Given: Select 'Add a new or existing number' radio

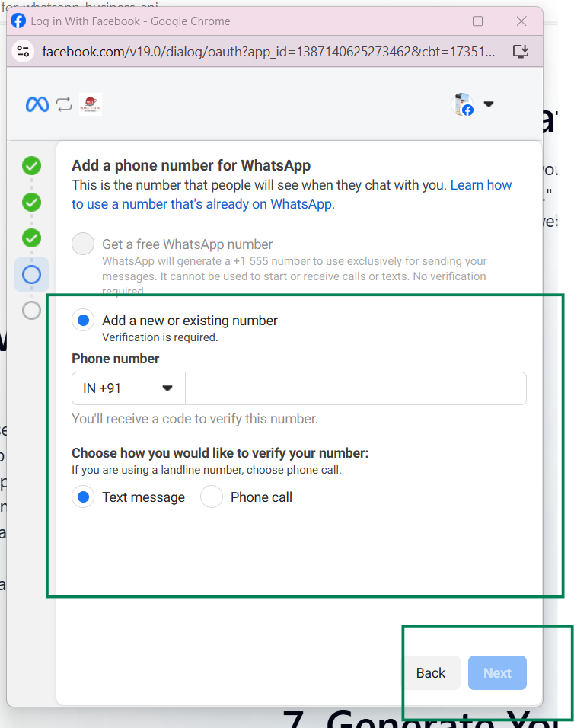Looking at the screenshot, I should click(83, 321).
